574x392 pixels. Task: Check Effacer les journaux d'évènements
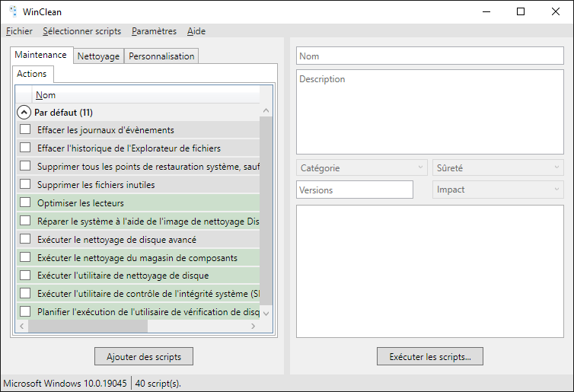[x=25, y=129]
